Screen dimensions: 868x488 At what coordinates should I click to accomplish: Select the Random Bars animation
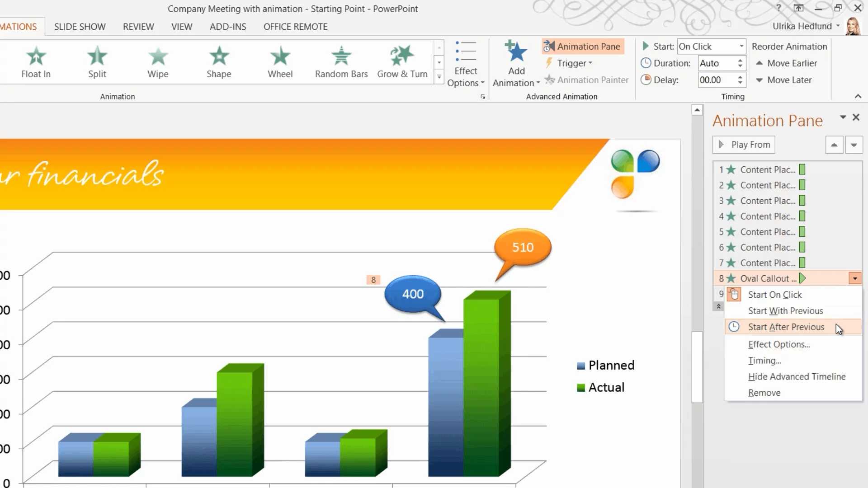(341, 62)
